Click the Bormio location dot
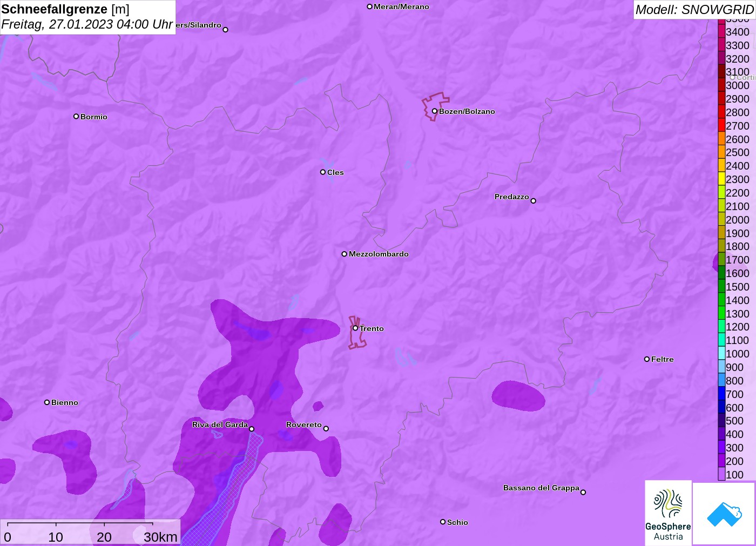 [x=76, y=116]
